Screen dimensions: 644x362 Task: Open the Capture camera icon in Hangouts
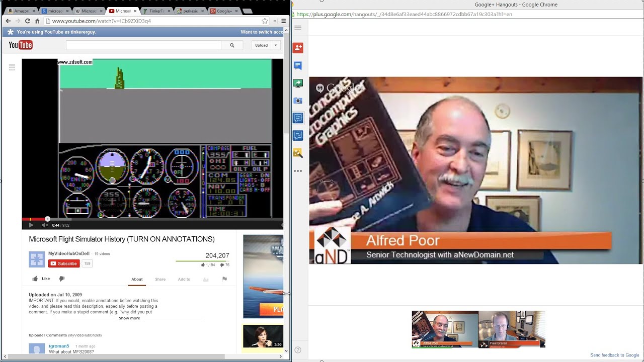point(298,101)
